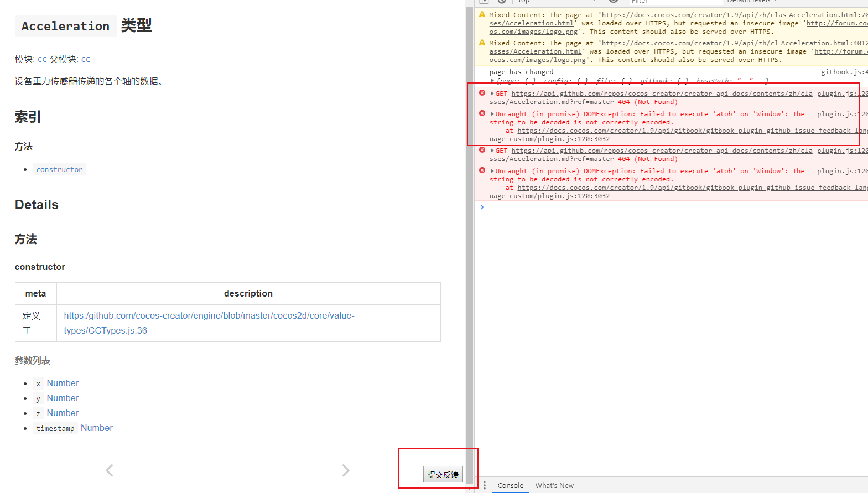The width and height of the screenshot is (868, 493).
Task: Open the constructor index link
Action: (59, 169)
